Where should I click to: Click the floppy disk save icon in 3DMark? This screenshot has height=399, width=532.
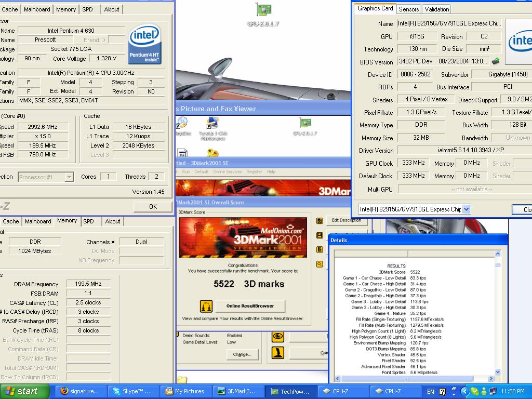tap(320, 235)
